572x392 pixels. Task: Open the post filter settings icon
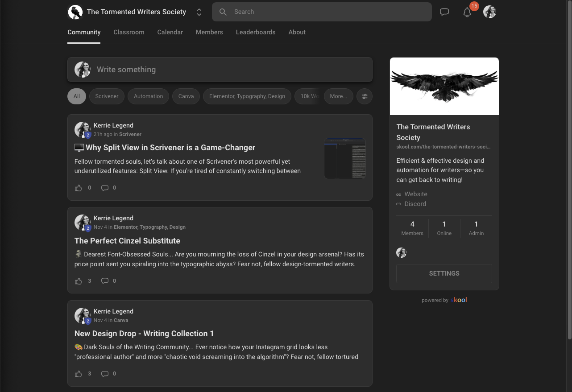[x=365, y=96]
